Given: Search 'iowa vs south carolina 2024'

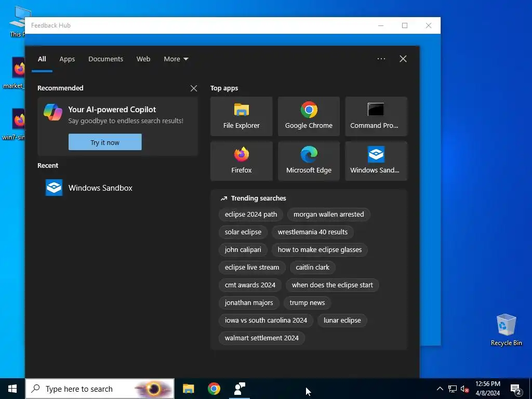Looking at the screenshot, I should click(265, 320).
